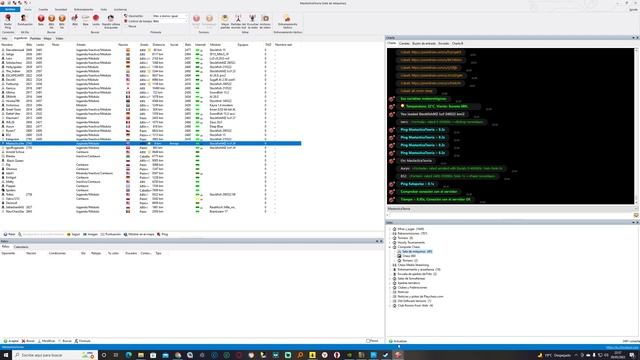Switch to the Cuenta ribbon tab

click(x=43, y=9)
